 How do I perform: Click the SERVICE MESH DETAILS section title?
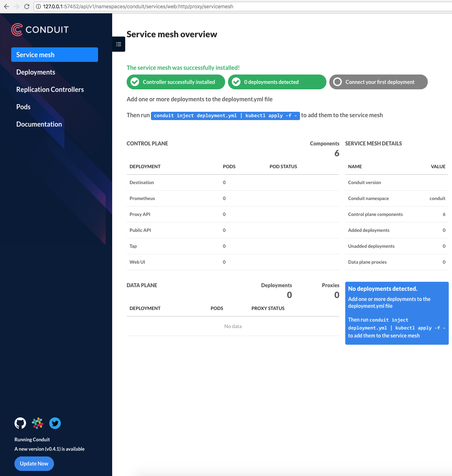point(373,144)
